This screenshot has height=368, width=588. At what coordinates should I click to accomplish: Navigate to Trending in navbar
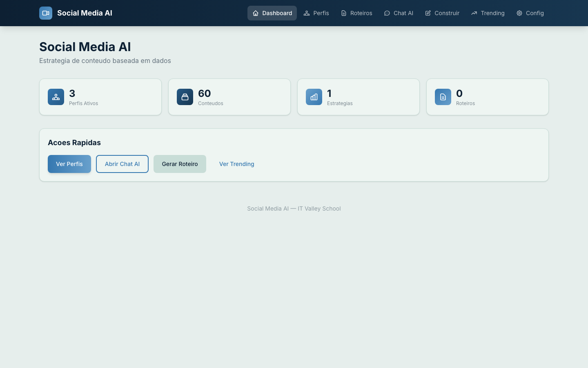[x=488, y=13]
